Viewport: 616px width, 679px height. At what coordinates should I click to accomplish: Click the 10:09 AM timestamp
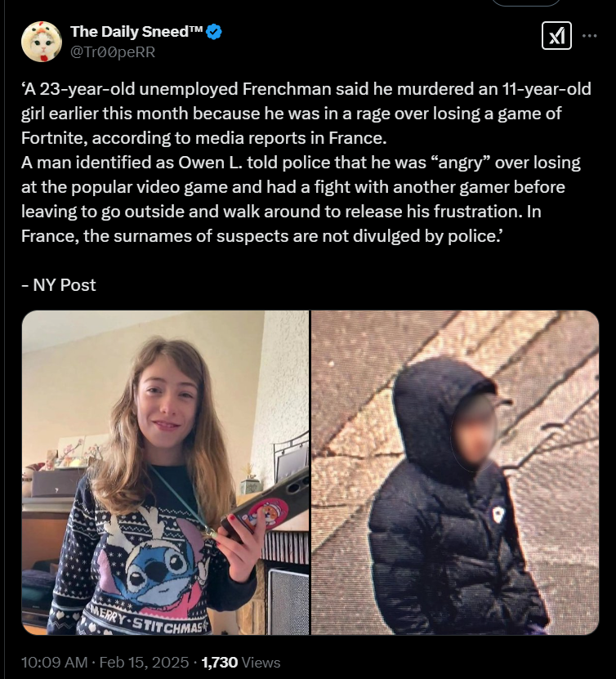point(55,662)
